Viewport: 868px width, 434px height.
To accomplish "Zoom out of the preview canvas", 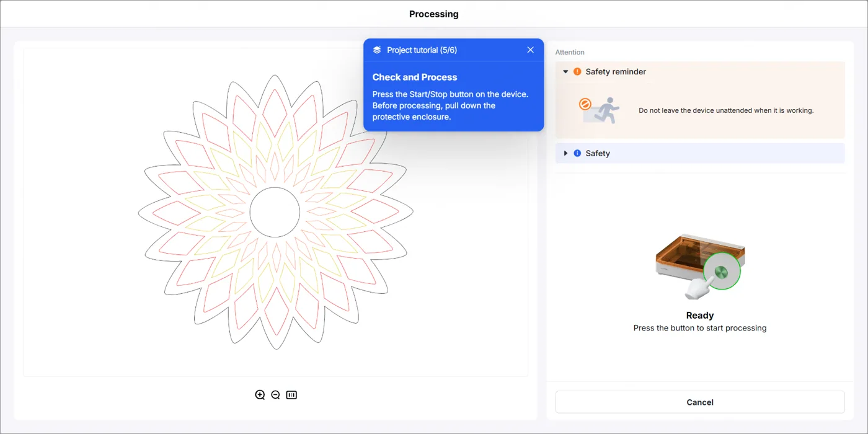I will (276, 395).
